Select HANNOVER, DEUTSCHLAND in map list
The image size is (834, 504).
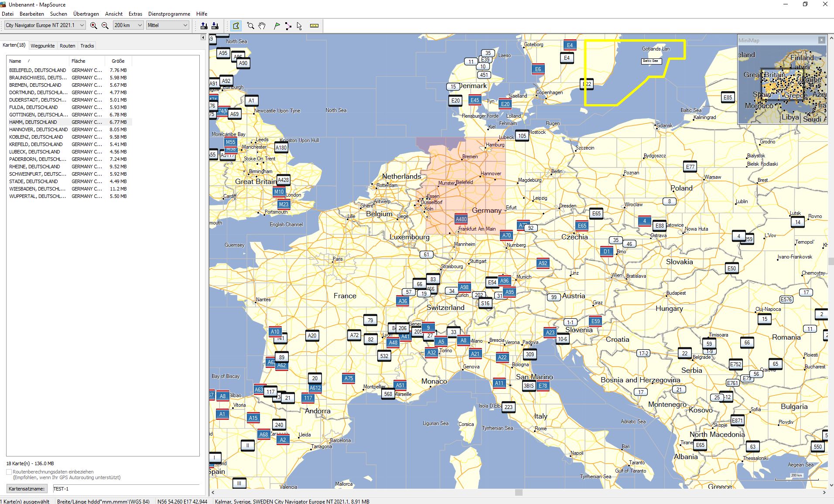click(38, 129)
